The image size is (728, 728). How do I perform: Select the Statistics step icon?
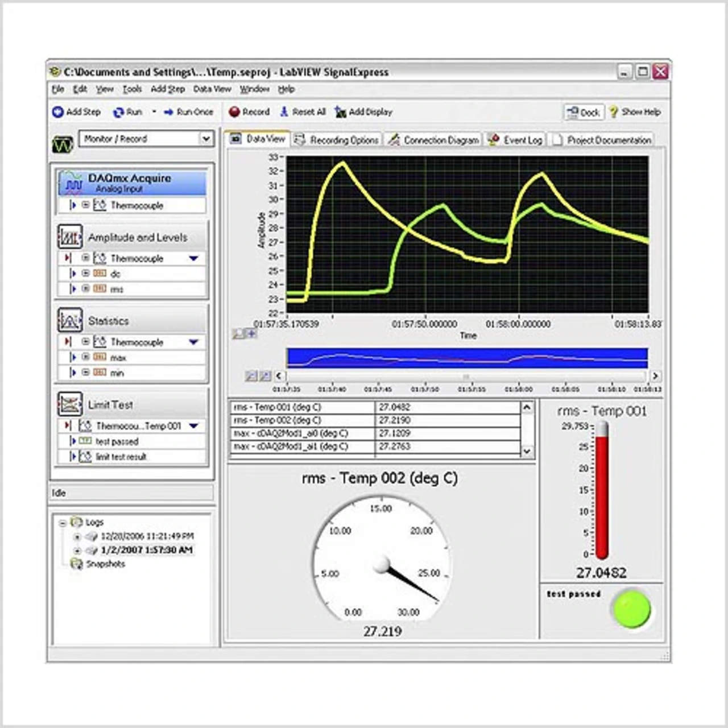70,320
